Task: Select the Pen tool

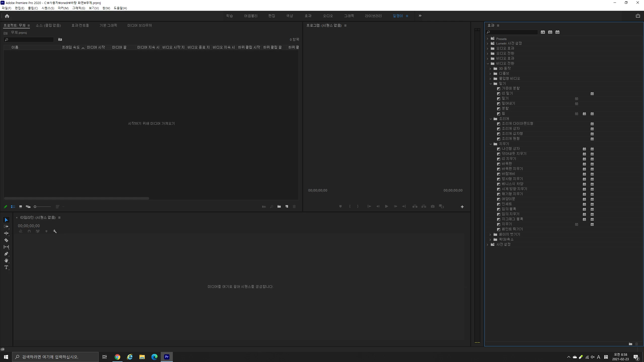Action: 6,254
